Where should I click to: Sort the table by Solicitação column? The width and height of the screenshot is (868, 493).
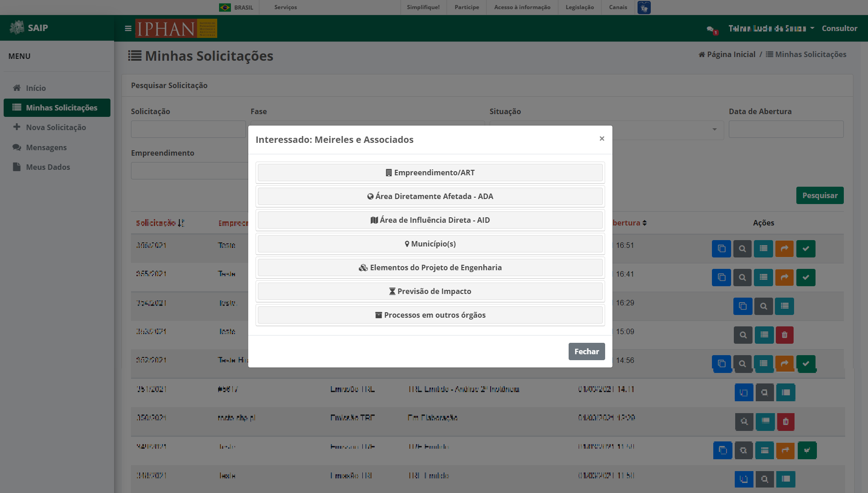pos(160,223)
